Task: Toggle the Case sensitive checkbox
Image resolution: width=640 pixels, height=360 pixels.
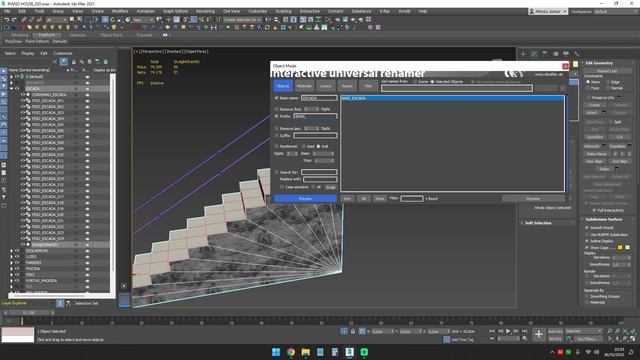Action: click(282, 187)
